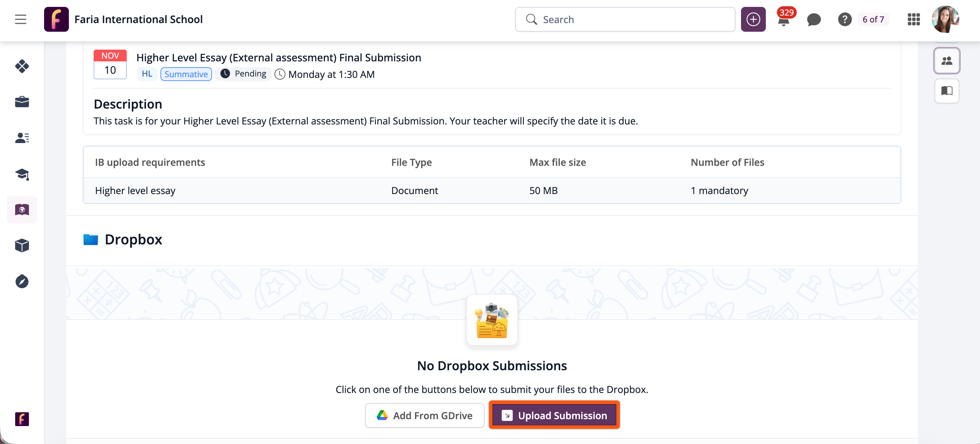Open the hamburger navigation menu
This screenshot has height=444, width=980.
[x=21, y=19]
